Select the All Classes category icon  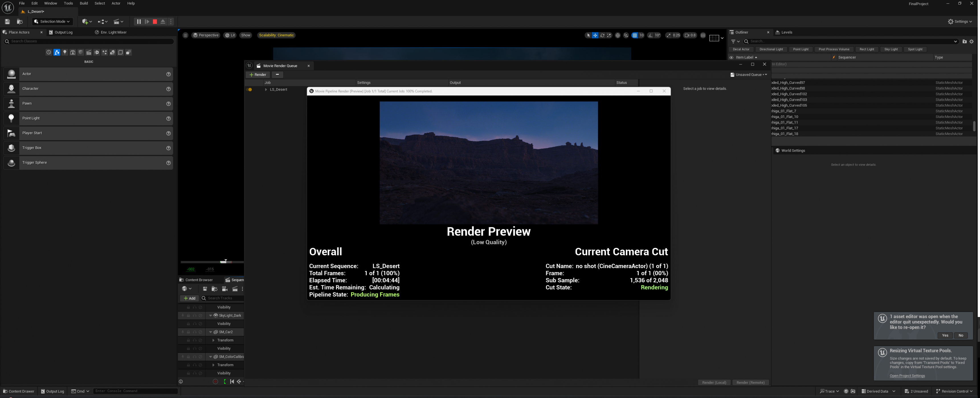[128, 52]
